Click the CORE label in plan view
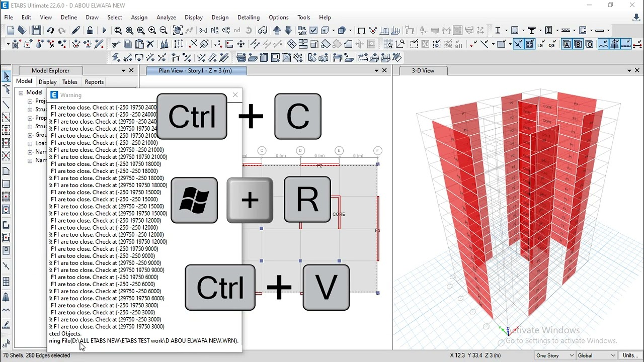644x362 pixels. click(x=339, y=214)
